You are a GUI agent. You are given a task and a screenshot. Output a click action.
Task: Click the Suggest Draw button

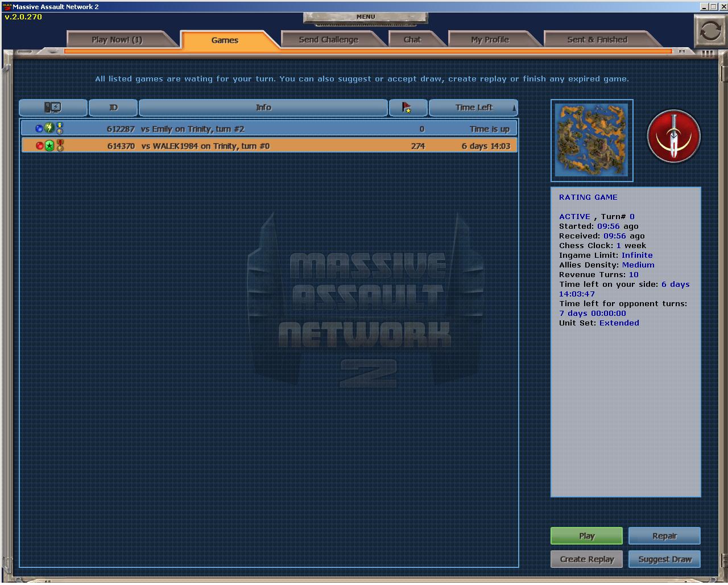[x=664, y=559]
